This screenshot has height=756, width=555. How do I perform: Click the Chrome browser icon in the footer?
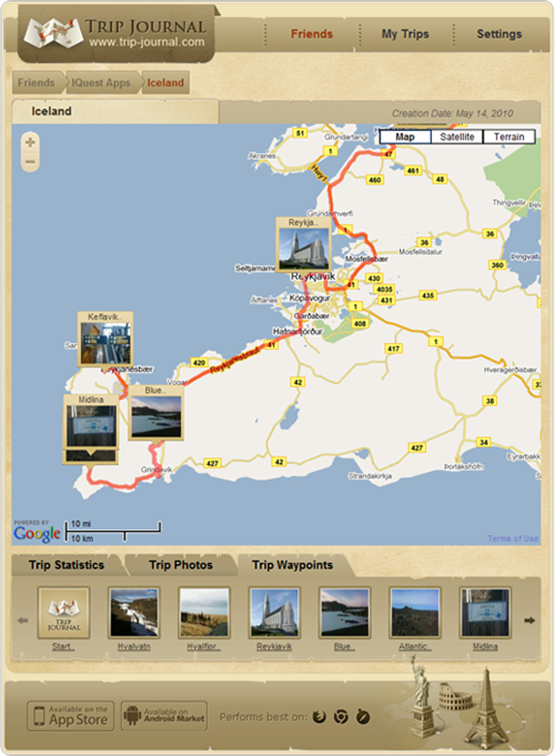(x=341, y=717)
